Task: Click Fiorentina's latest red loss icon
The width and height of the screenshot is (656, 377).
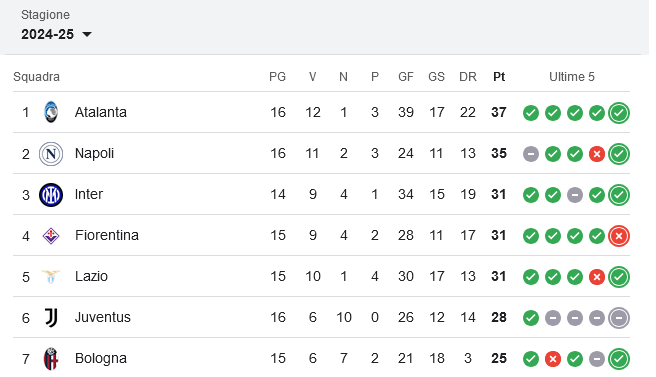Action: pyautogui.click(x=619, y=236)
